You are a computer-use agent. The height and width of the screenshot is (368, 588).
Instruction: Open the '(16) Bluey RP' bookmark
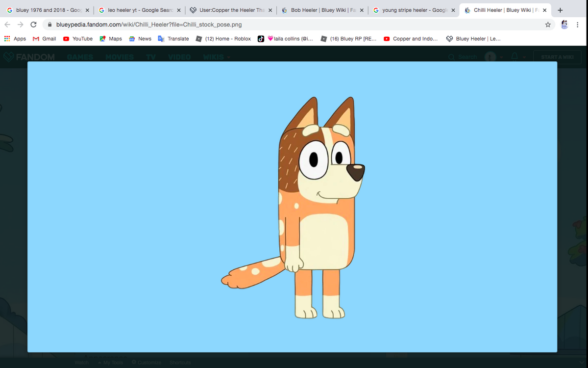pyautogui.click(x=348, y=39)
